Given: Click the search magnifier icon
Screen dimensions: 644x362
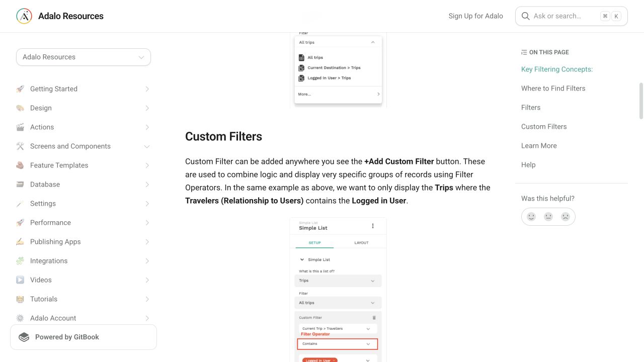Looking at the screenshot, I should click(x=525, y=16).
